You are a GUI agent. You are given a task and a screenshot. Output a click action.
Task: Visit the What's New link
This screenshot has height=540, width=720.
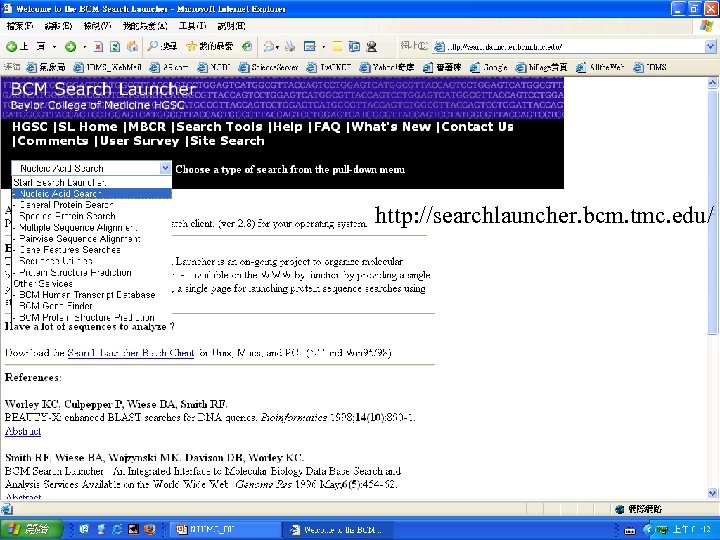(x=391, y=127)
